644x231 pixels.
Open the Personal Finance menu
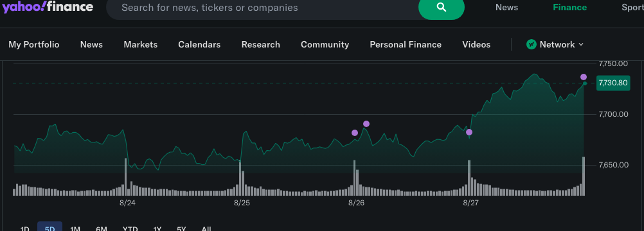406,44
